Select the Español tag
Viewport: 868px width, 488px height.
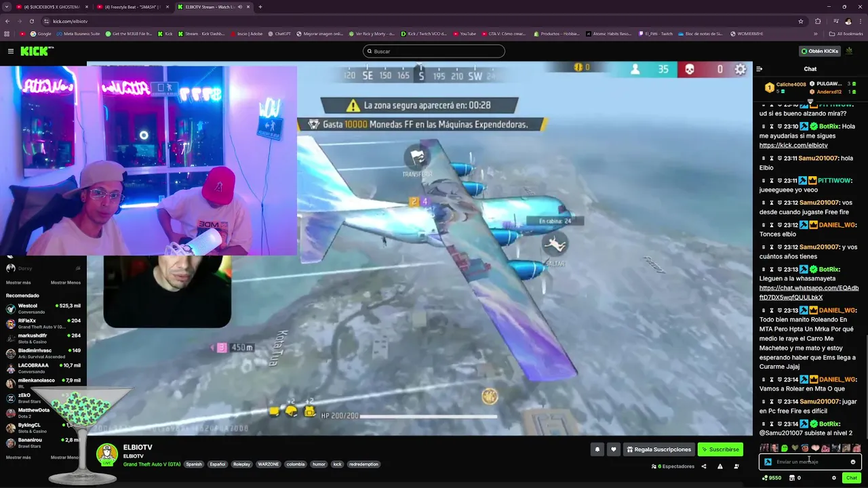(217, 464)
